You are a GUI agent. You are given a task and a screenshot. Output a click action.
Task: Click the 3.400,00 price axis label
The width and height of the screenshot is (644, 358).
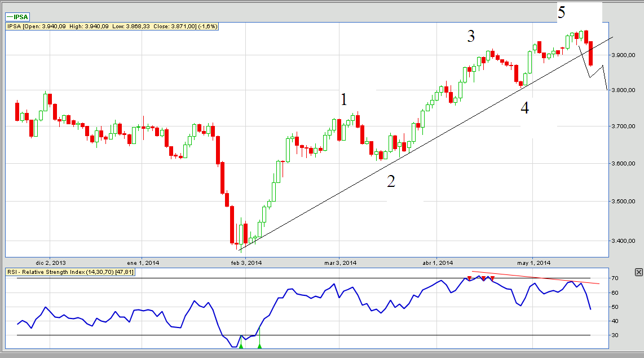623,241
